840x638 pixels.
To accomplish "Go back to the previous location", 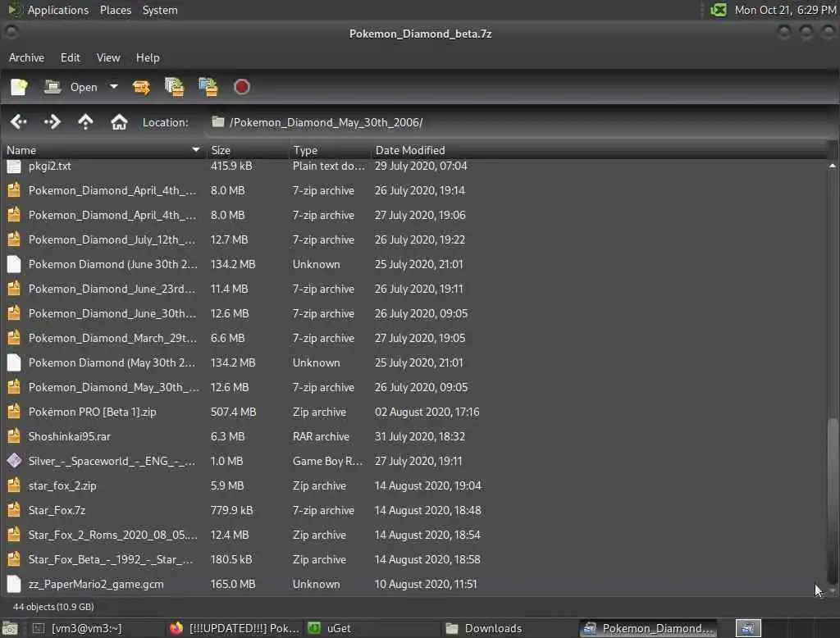I will [19, 122].
